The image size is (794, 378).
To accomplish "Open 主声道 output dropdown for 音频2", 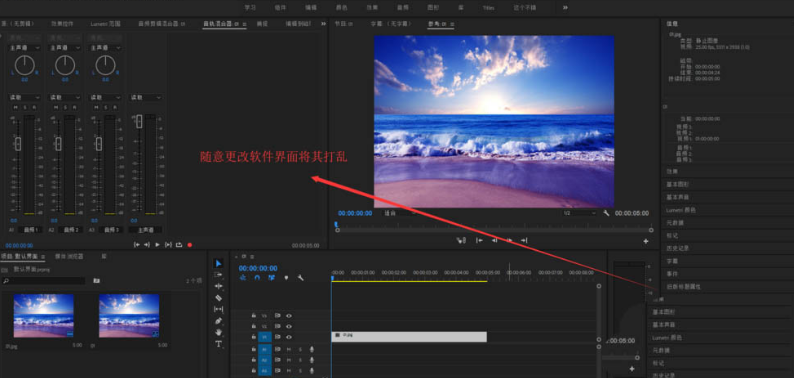I will click(x=65, y=48).
